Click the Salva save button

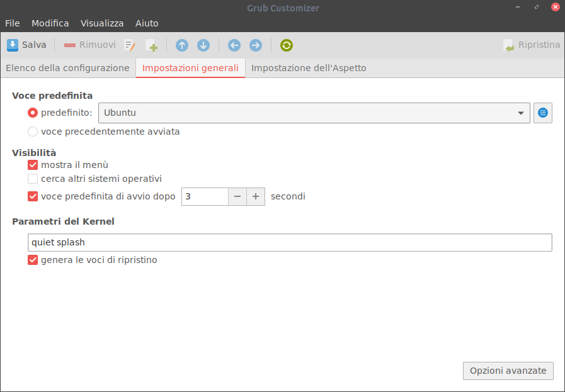point(26,45)
